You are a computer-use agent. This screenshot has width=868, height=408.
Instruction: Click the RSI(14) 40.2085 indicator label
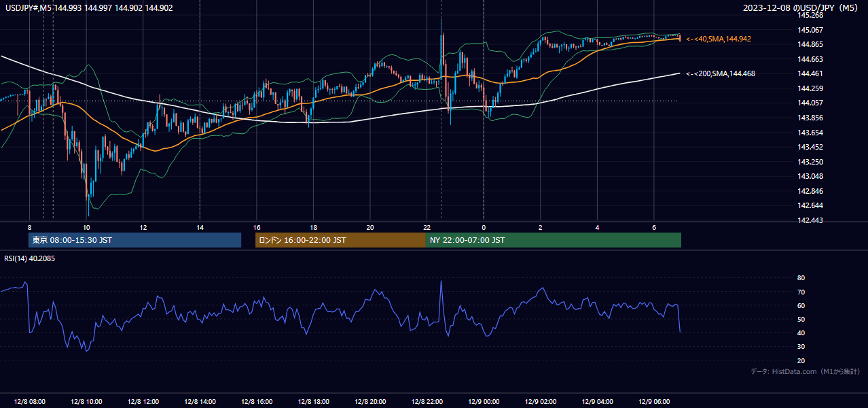(x=30, y=258)
